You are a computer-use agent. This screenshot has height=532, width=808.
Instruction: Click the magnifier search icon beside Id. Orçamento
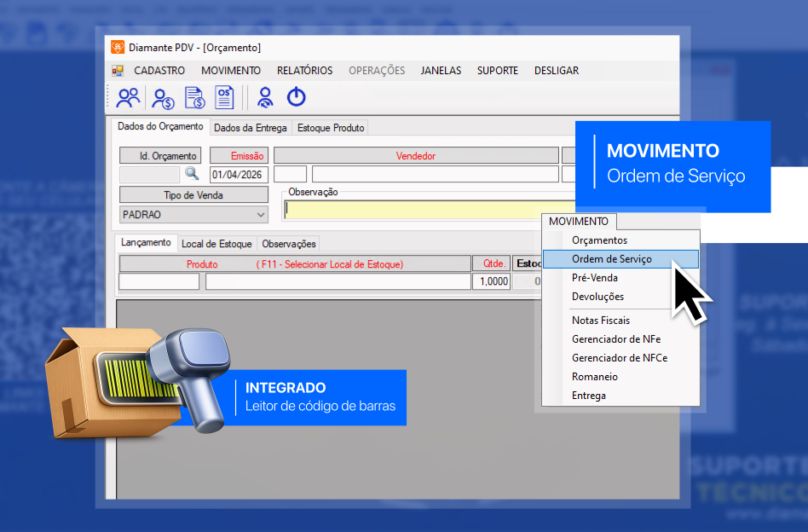(192, 174)
